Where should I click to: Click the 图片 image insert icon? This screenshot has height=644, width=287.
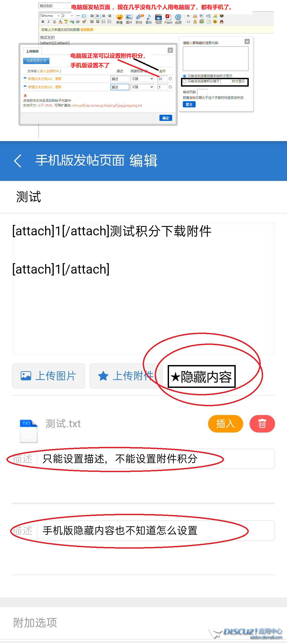[x=129, y=19]
